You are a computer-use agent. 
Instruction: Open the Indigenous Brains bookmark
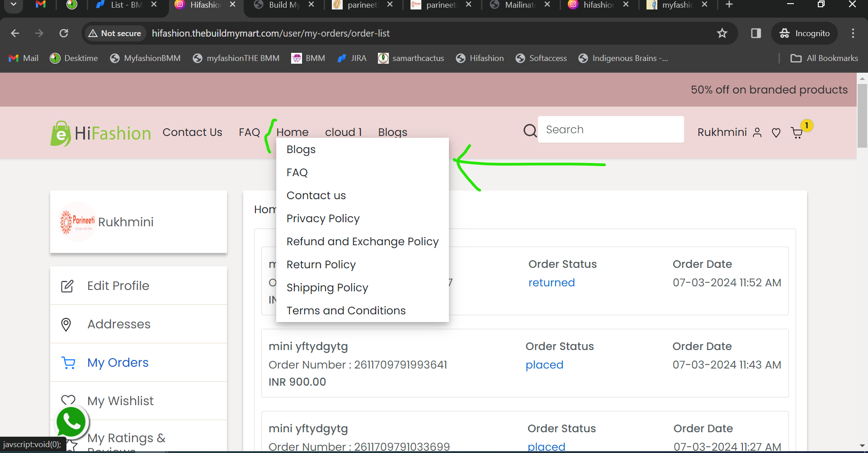(623, 58)
